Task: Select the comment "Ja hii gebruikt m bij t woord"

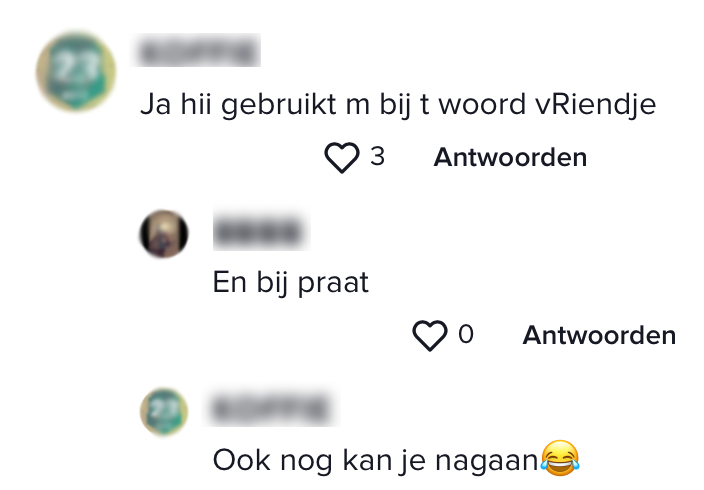Action: click(333, 105)
